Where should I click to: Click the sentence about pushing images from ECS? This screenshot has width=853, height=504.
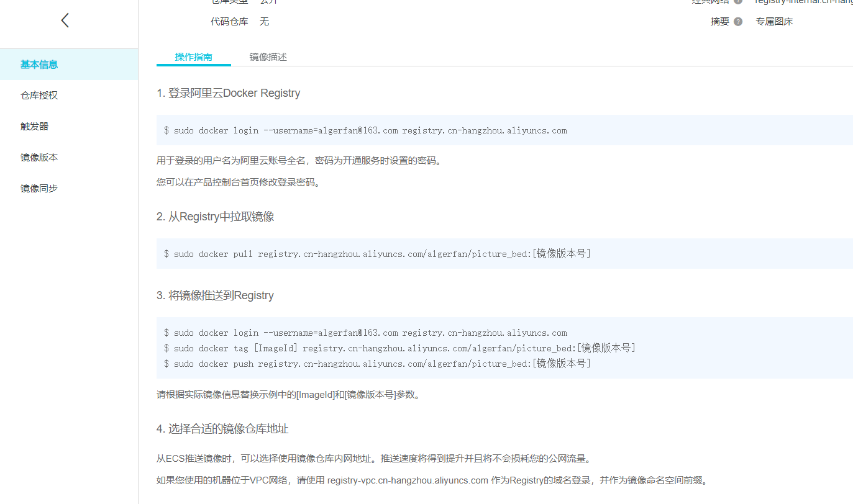(375, 459)
